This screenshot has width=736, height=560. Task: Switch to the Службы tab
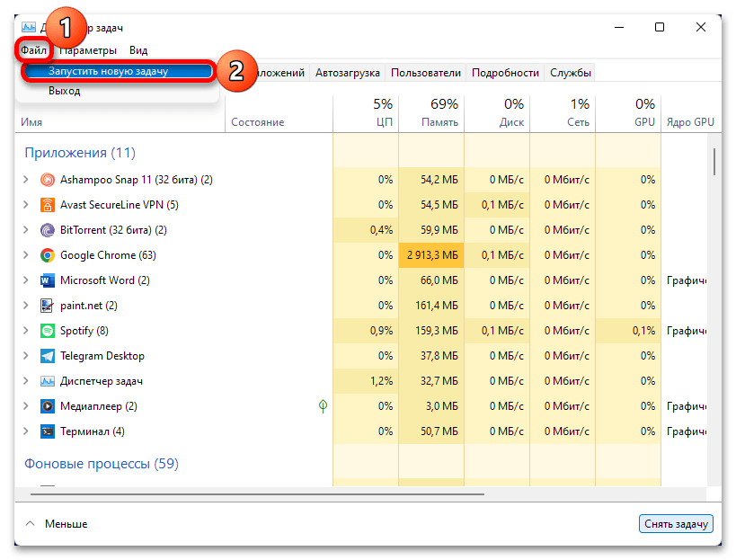[571, 73]
